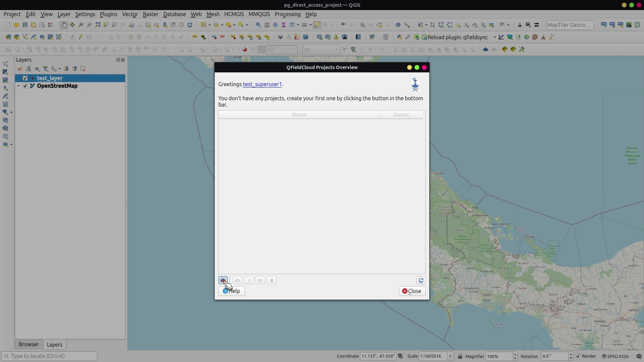Click the Save Project icon
Image resolution: width=644 pixels, height=362 pixels.
tap(25, 25)
